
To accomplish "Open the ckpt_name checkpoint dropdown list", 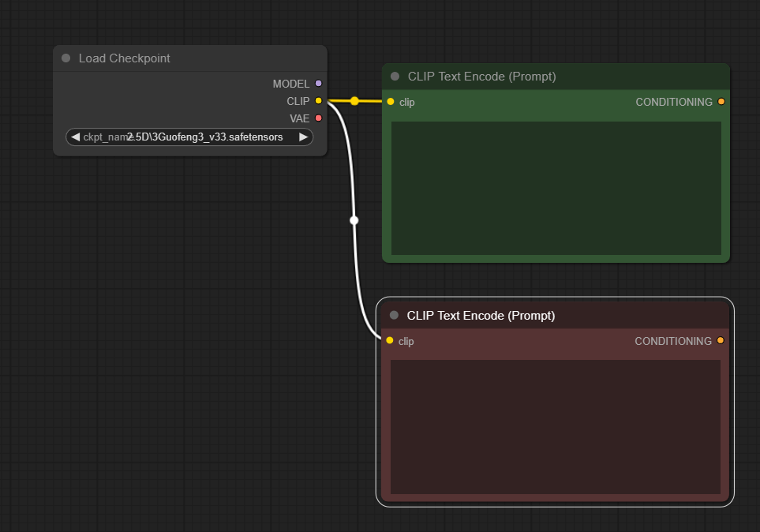I will point(189,137).
